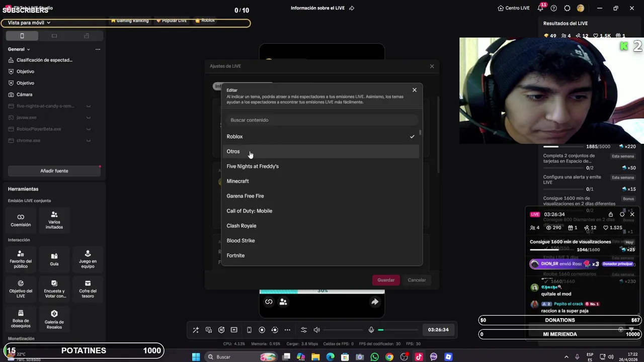Open the settings gear in title bar
The height and width of the screenshot is (362, 644).
567,8
